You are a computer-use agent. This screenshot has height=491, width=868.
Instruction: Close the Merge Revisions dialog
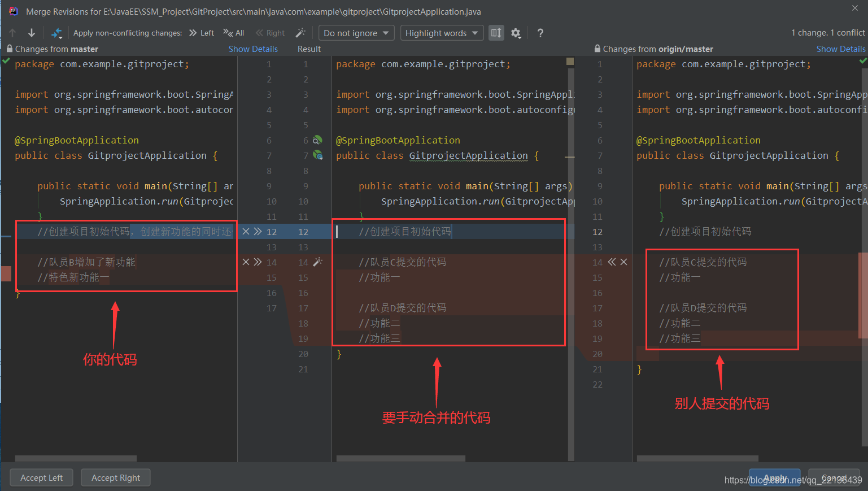855,8
